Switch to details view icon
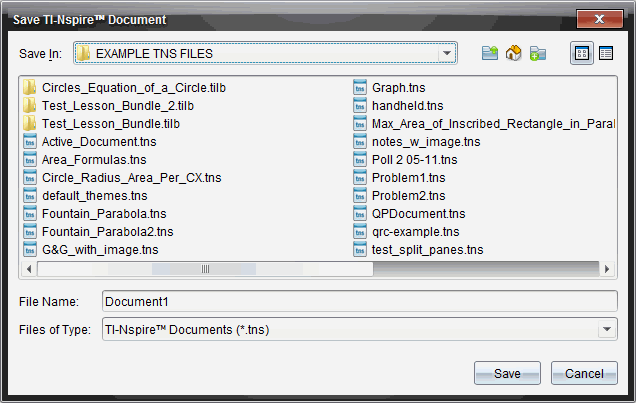636x403 pixels. [605, 53]
